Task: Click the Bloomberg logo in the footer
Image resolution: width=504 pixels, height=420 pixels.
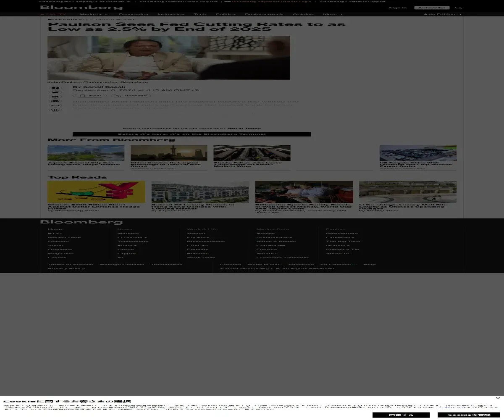Action: [81, 222]
